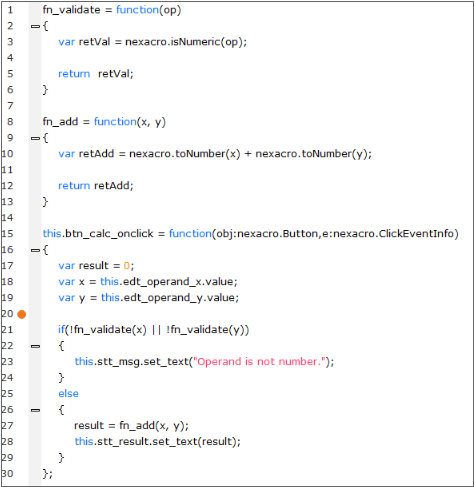The image size is (474, 487).
Task: Click 'return retAdd;' statement
Action: (x=96, y=186)
